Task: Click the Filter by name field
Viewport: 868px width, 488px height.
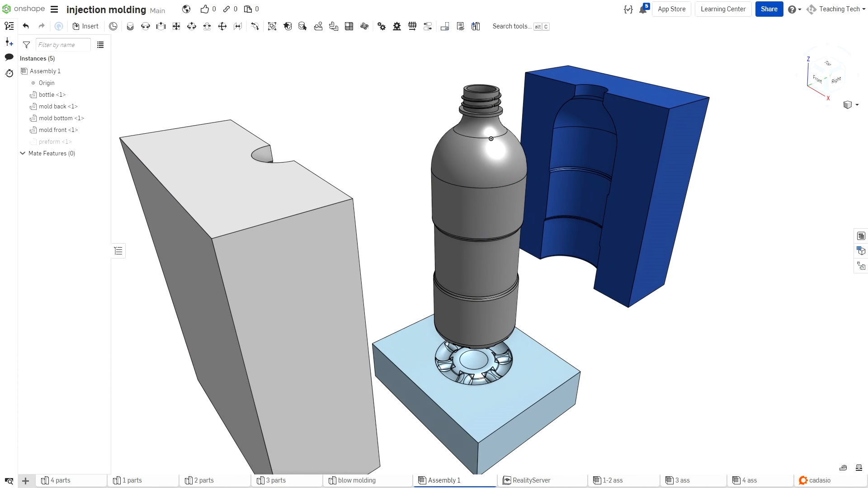Action: click(x=63, y=45)
